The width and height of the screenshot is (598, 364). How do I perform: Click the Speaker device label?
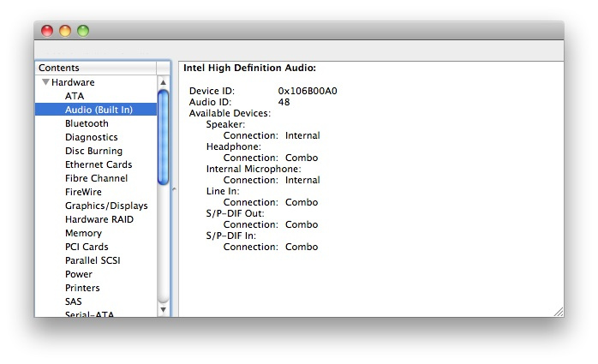[x=225, y=124]
